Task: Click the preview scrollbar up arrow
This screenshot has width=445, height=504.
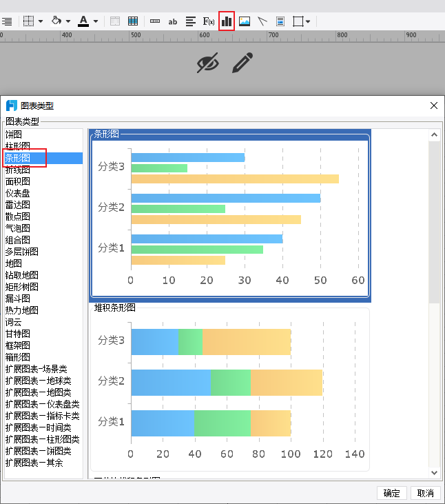Action: point(434,134)
